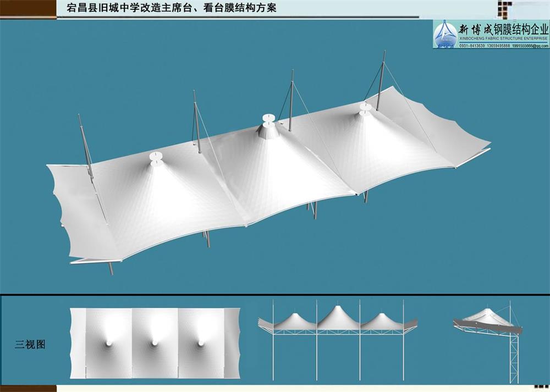
Task: Click the main 3D perspective membrane rendering
Action: tap(268, 163)
